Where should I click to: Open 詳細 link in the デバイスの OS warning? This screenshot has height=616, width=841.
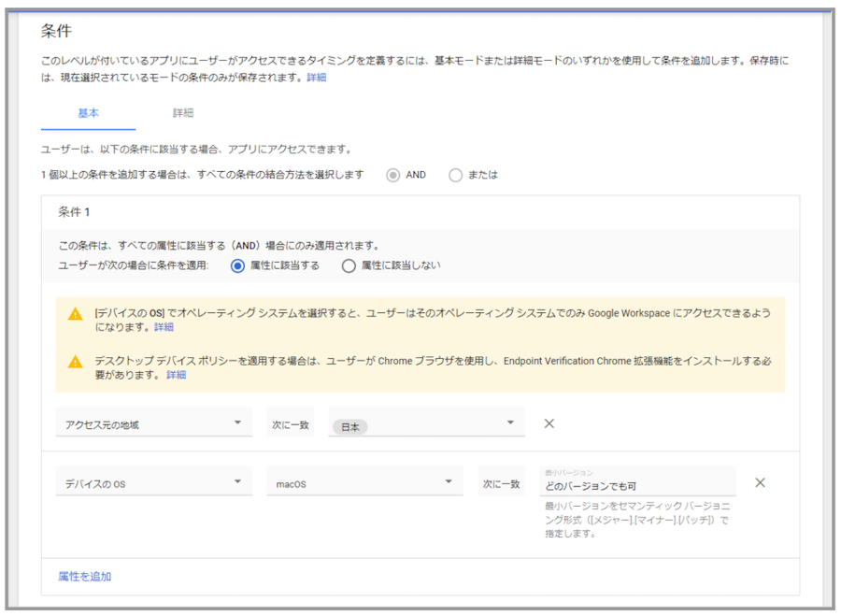(164, 328)
